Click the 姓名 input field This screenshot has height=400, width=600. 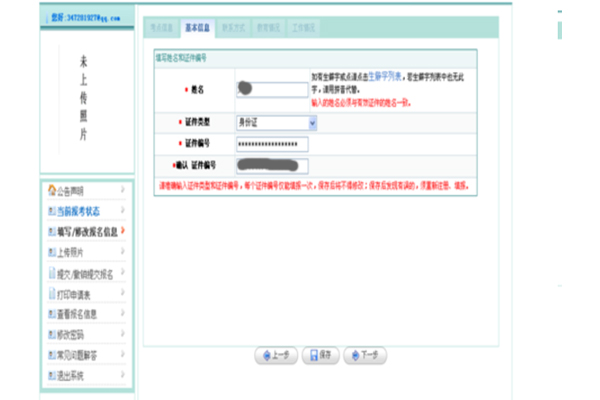pyautogui.click(x=271, y=90)
